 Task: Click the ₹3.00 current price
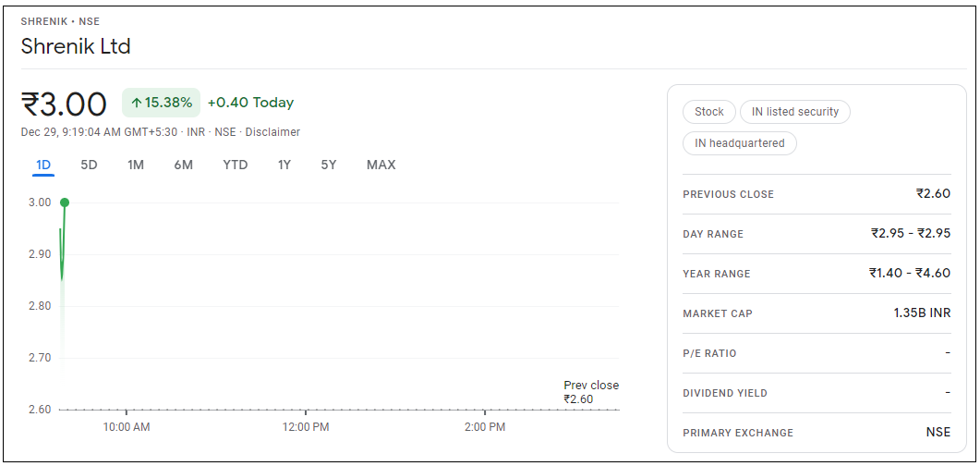tap(64, 104)
